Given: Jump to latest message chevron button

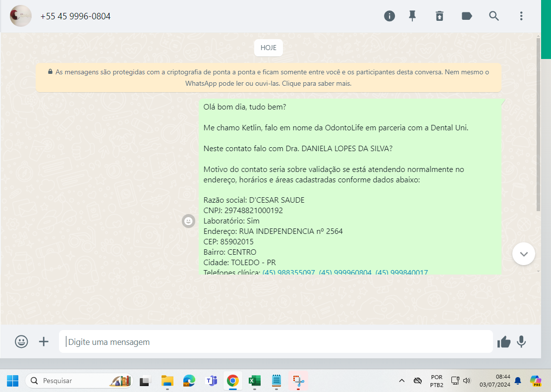Looking at the screenshot, I should [x=524, y=254].
